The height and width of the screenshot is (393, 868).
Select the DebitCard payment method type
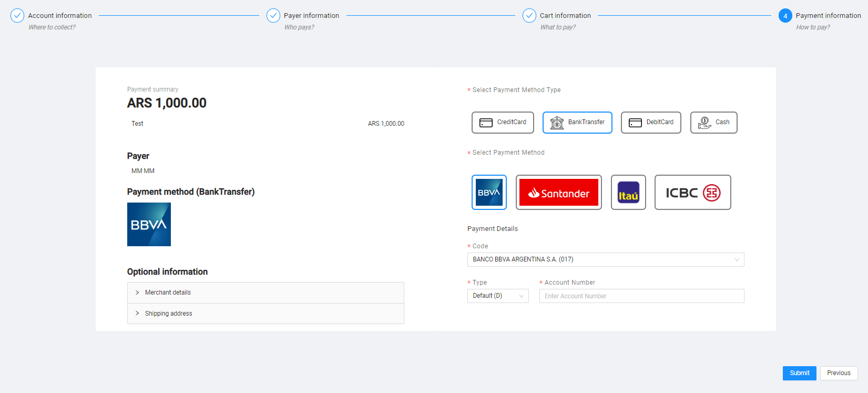point(651,123)
